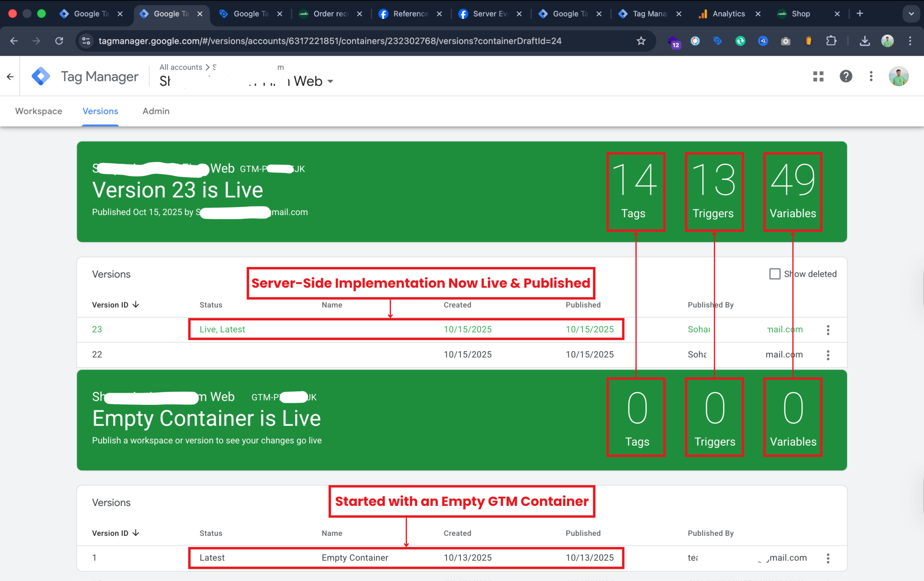The width and height of the screenshot is (924, 581).
Task: Open Tag Manager vertical dots menu in header
Action: pyautogui.click(x=871, y=77)
